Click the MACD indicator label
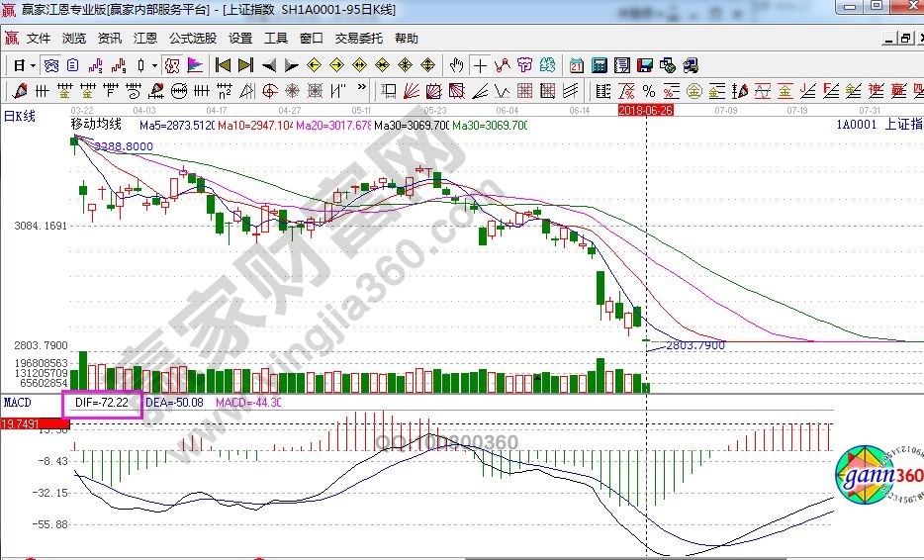Screen dimensions: 924x560 pyautogui.click(x=18, y=403)
